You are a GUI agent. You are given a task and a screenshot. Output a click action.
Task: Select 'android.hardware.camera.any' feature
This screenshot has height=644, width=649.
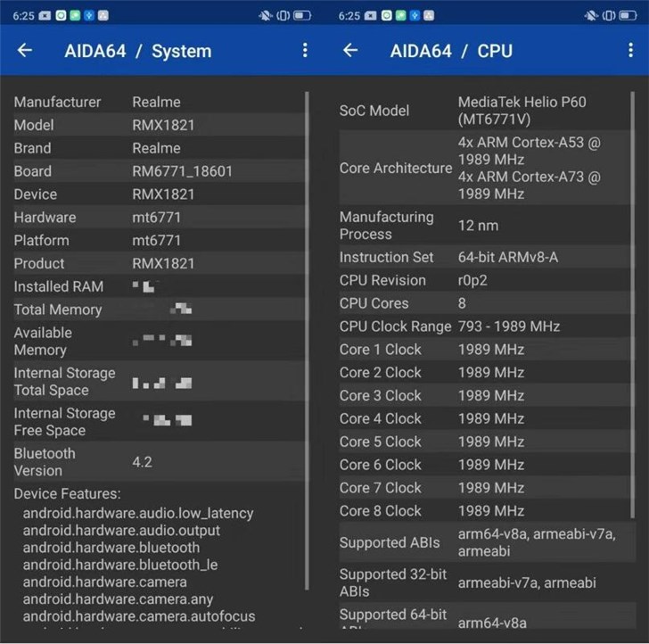(x=118, y=599)
